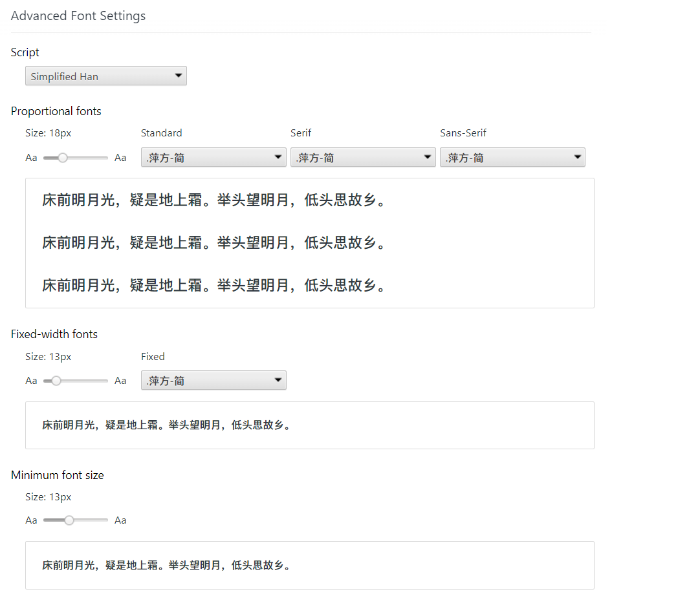
Task: Open the Serif font dropdown
Action: pos(363,158)
